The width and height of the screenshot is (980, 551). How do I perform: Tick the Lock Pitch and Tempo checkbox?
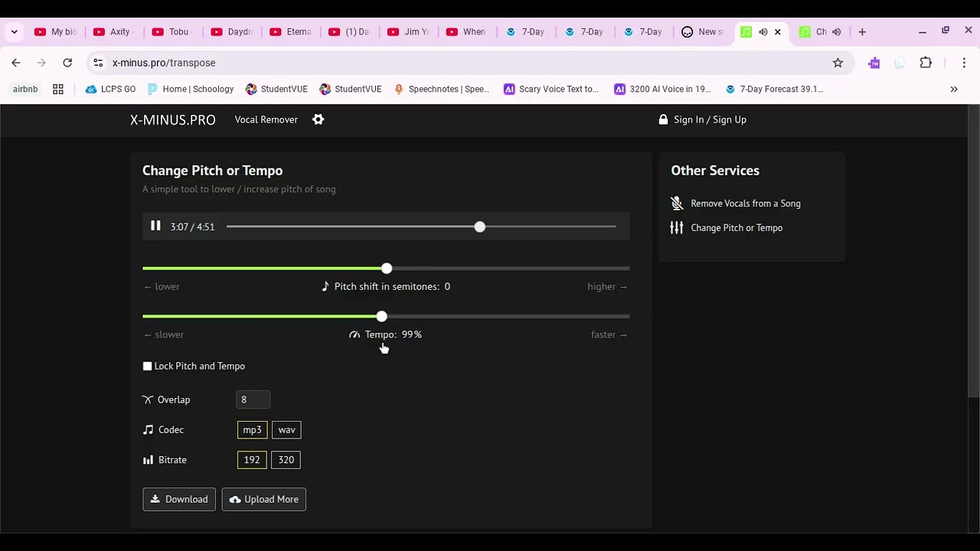pyautogui.click(x=148, y=366)
